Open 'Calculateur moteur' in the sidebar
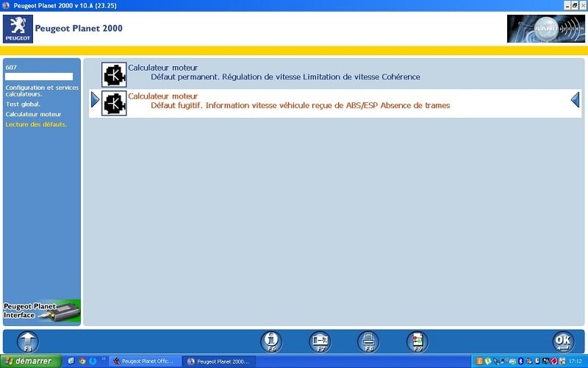The width and height of the screenshot is (588, 368). [33, 114]
